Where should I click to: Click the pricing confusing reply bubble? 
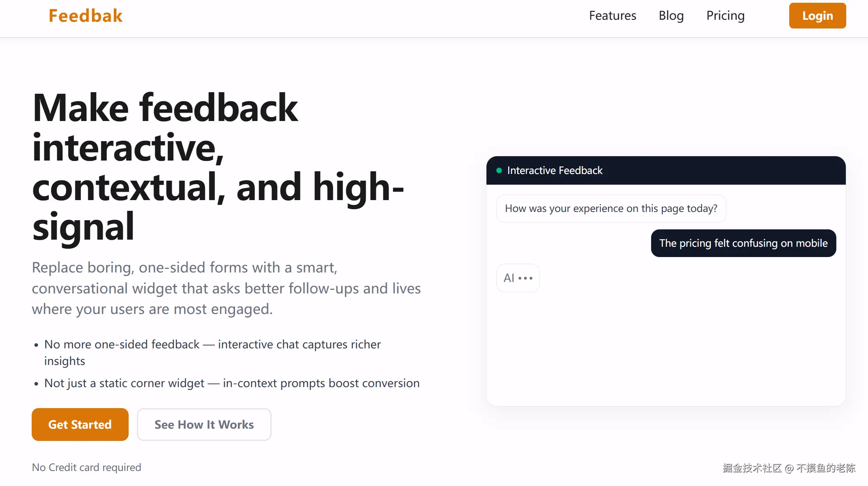click(x=743, y=243)
